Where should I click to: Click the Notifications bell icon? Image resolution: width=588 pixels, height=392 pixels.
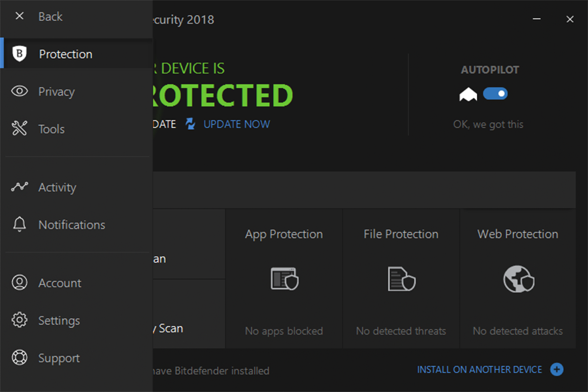20,224
